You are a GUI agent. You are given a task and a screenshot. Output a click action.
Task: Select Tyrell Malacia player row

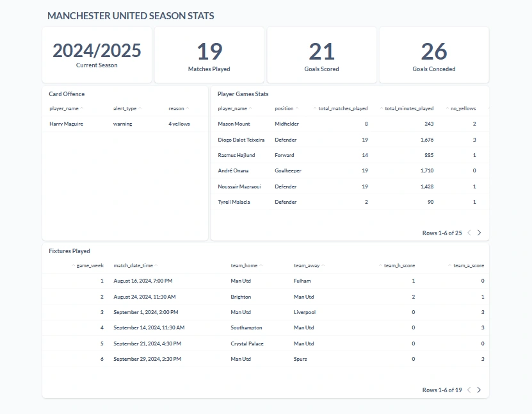point(350,202)
